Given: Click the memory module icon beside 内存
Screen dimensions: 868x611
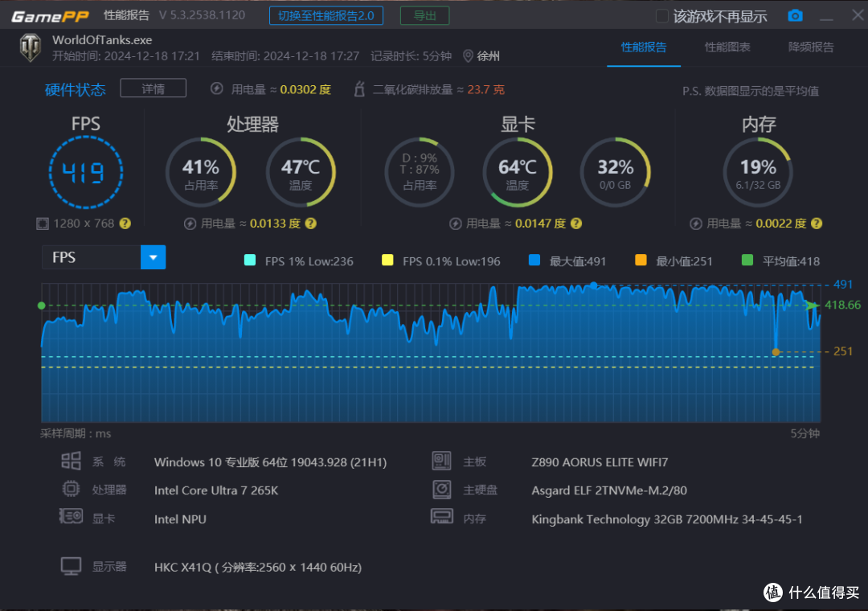Looking at the screenshot, I should 442,517.
